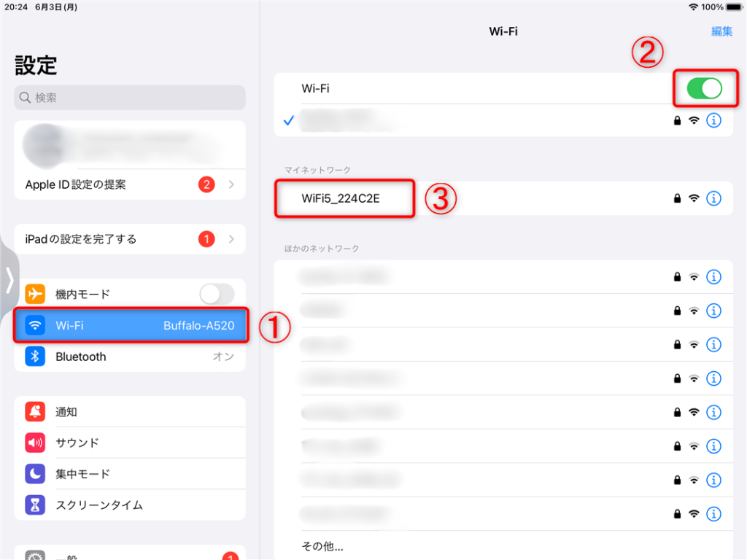The image size is (747, 560).
Task: Tap the 編集 edit button
Action: tap(721, 31)
